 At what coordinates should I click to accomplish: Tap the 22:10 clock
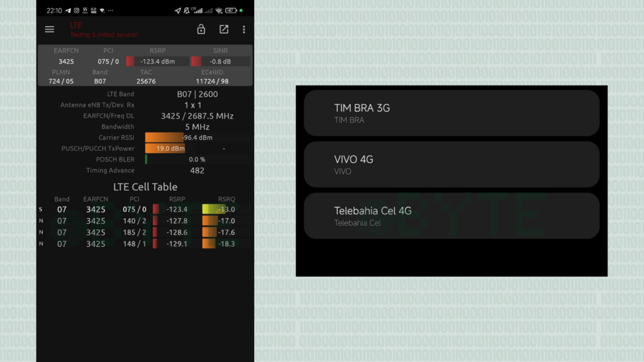point(54,10)
